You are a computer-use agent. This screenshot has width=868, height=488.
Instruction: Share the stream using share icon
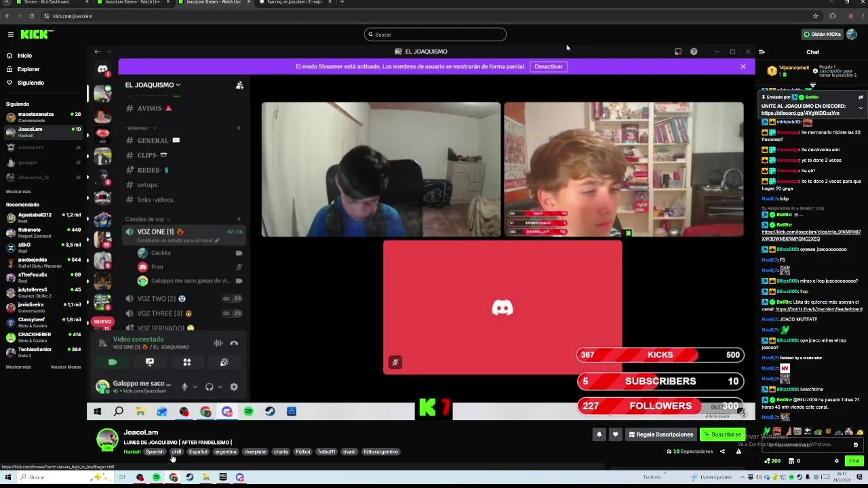point(722,451)
